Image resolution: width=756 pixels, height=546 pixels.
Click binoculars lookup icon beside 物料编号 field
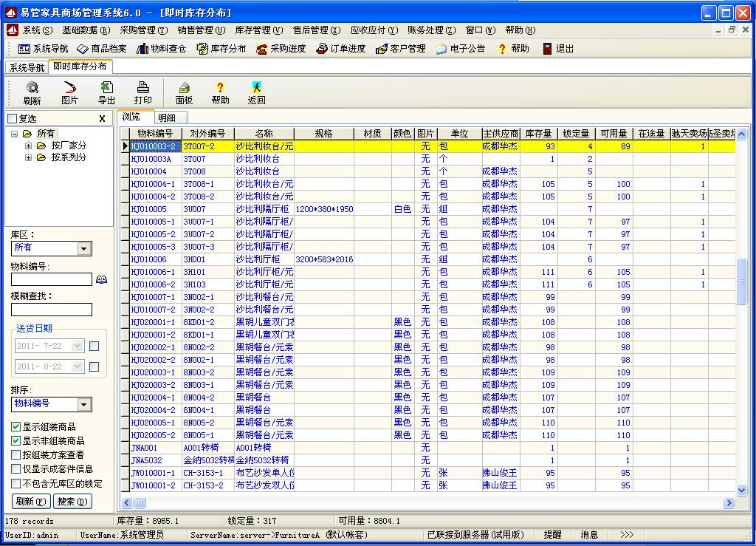click(x=101, y=279)
